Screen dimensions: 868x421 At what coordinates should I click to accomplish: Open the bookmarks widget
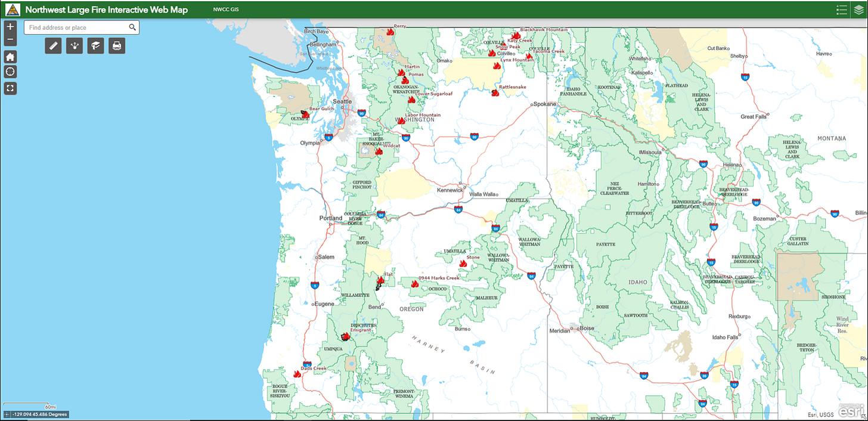coord(95,45)
